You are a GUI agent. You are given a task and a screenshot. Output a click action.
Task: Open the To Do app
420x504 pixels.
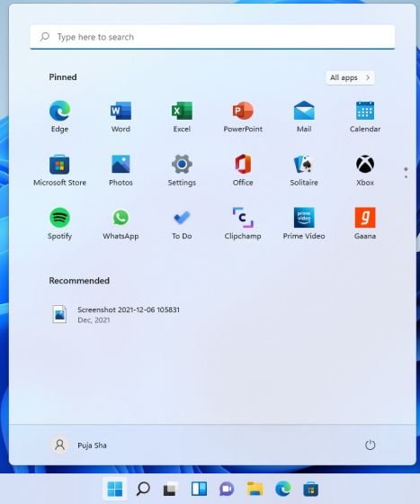[182, 223]
